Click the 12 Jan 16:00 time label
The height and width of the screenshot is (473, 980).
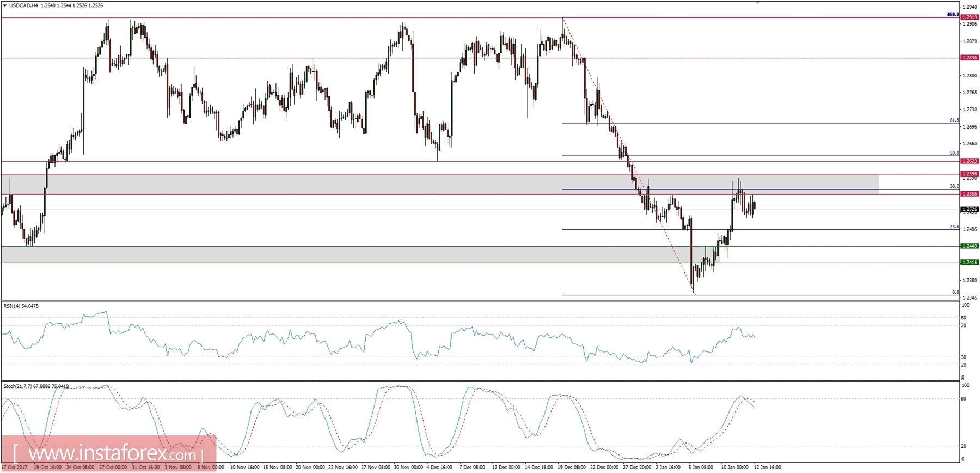[x=767, y=468]
